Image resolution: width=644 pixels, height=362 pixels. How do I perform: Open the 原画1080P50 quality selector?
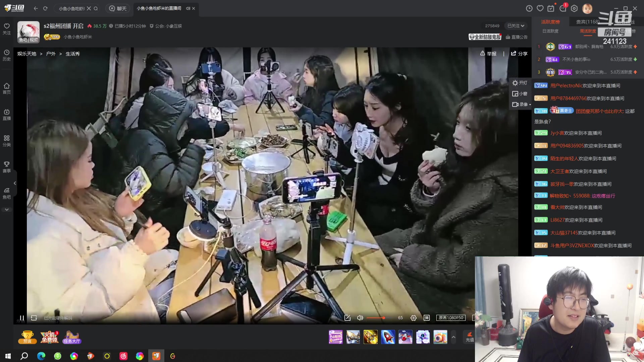coord(450,318)
